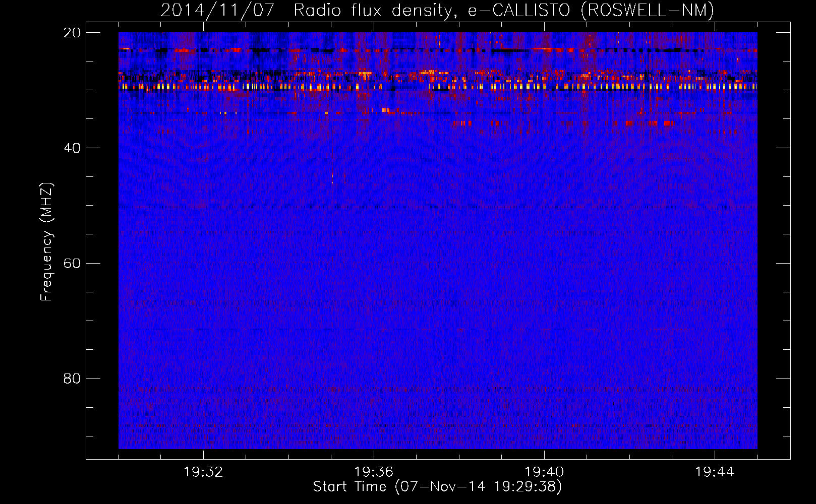Click the 20 MHz frequency tick label
The height and width of the screenshot is (504, 816).
(72, 33)
